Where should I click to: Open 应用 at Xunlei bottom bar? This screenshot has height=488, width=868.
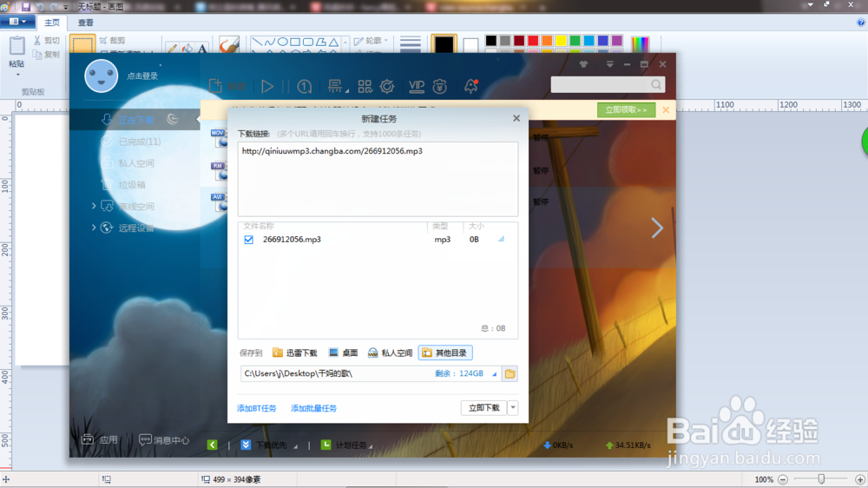point(100,440)
